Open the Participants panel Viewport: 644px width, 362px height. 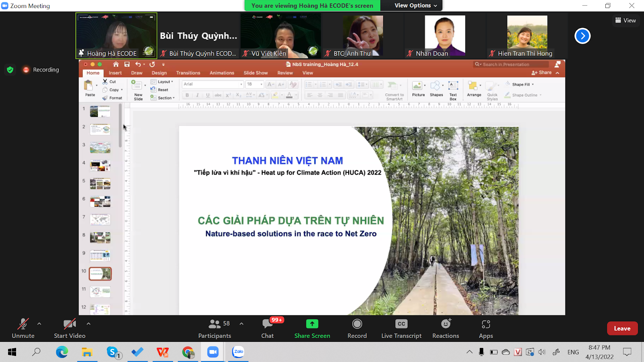[215, 329]
